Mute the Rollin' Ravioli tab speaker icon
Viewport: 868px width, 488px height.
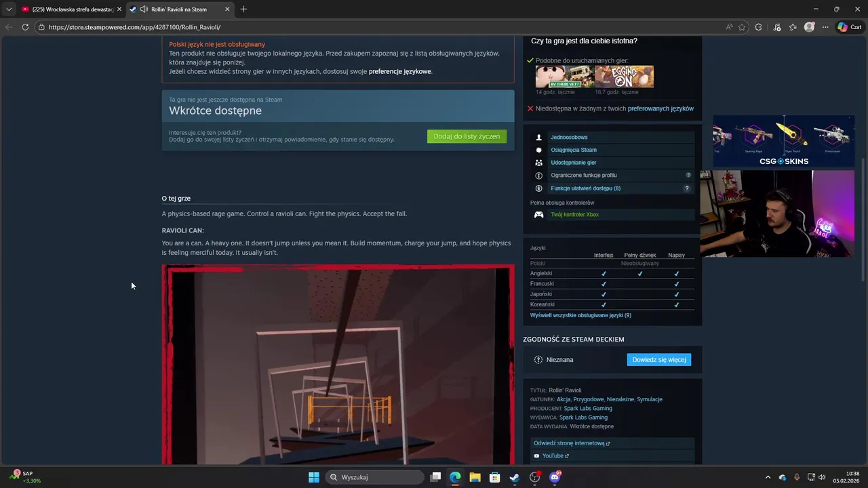(144, 9)
